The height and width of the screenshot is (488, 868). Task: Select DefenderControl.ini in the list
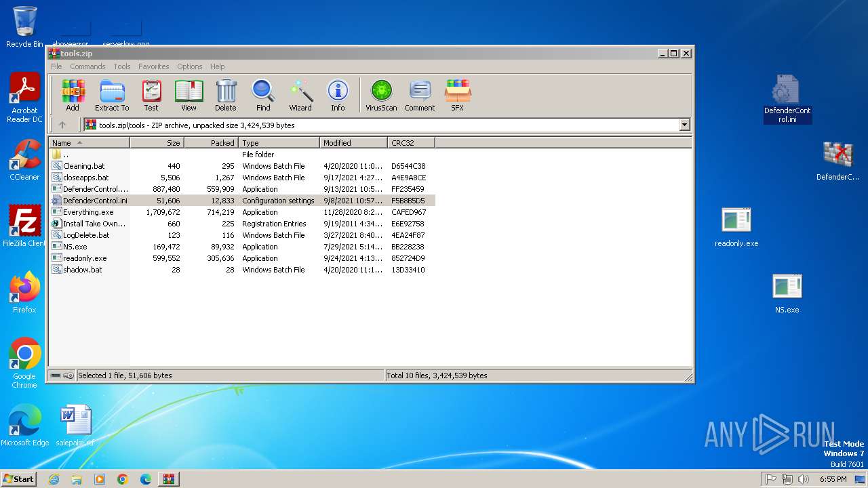(242, 201)
